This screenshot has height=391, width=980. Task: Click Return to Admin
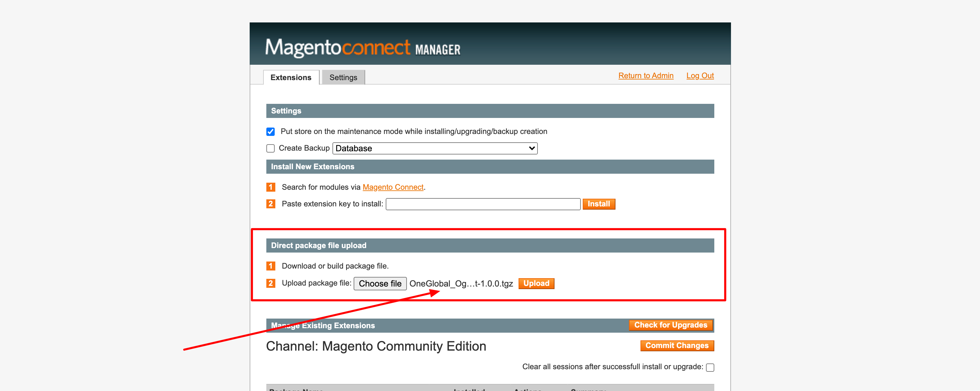(646, 75)
